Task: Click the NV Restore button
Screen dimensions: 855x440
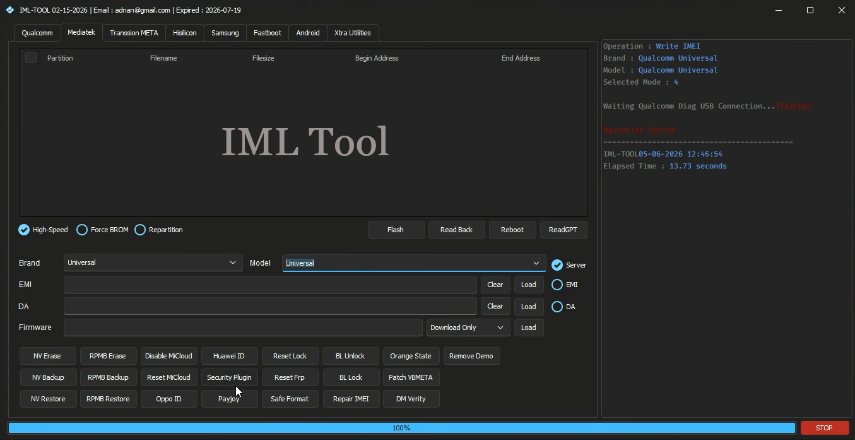Action: click(x=48, y=399)
